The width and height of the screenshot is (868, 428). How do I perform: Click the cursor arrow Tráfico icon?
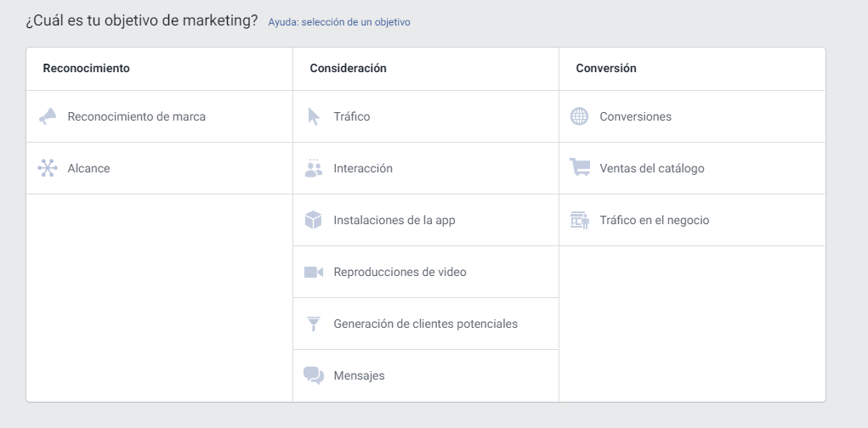(314, 116)
